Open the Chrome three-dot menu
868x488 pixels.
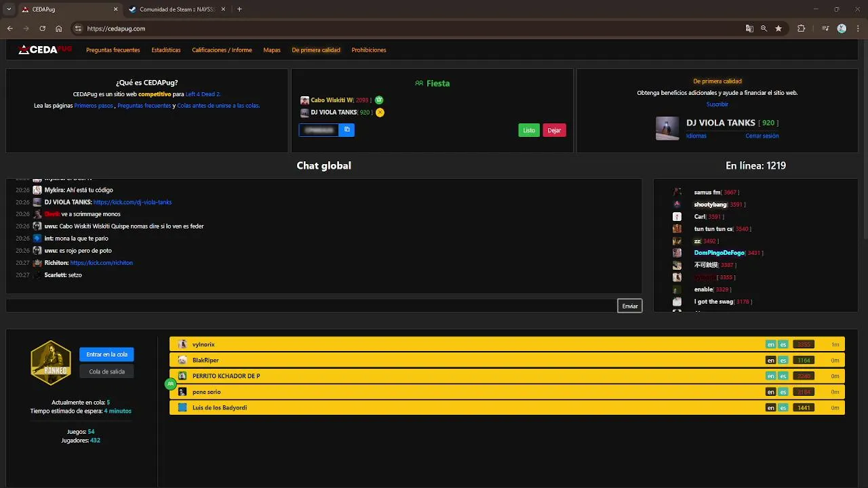[x=857, y=28]
